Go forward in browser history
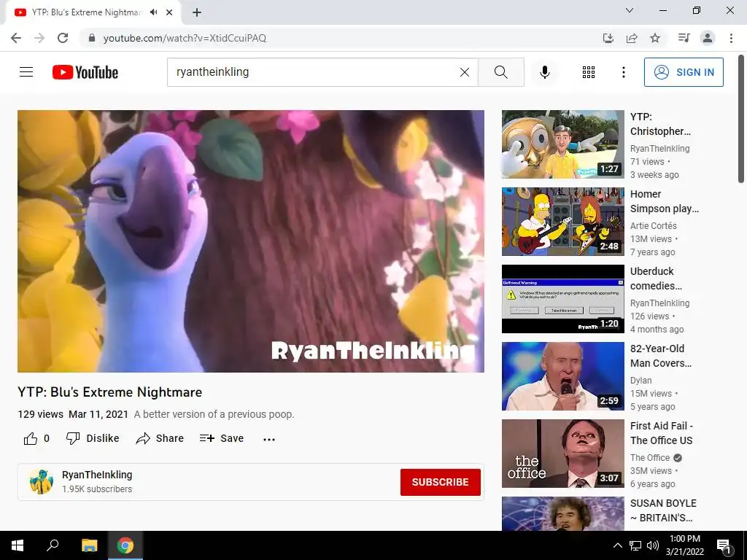Screen dimensions: 747x560 39,38
